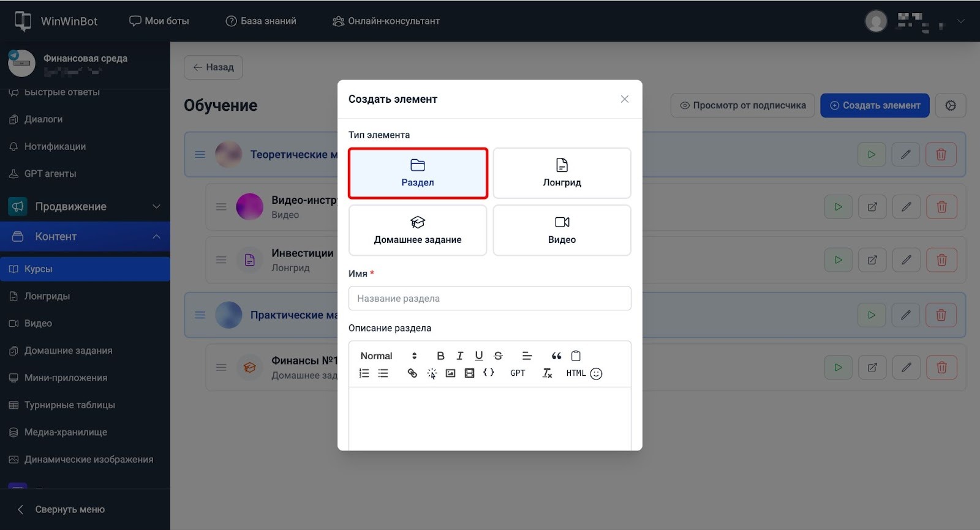Apply blockquote formatting in the editor
The height and width of the screenshot is (530, 980).
click(x=556, y=356)
